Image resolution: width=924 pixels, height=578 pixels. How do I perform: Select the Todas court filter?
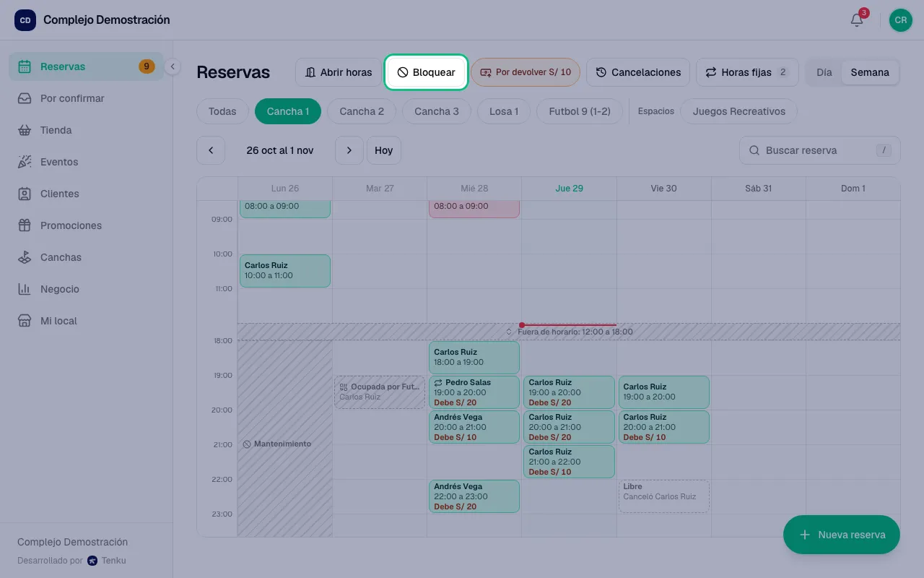click(x=222, y=111)
